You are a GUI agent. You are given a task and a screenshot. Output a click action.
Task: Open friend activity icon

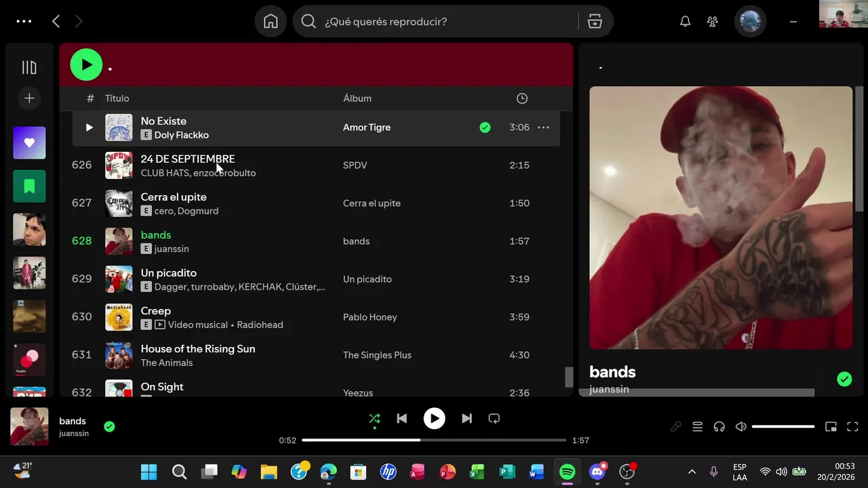(x=712, y=22)
